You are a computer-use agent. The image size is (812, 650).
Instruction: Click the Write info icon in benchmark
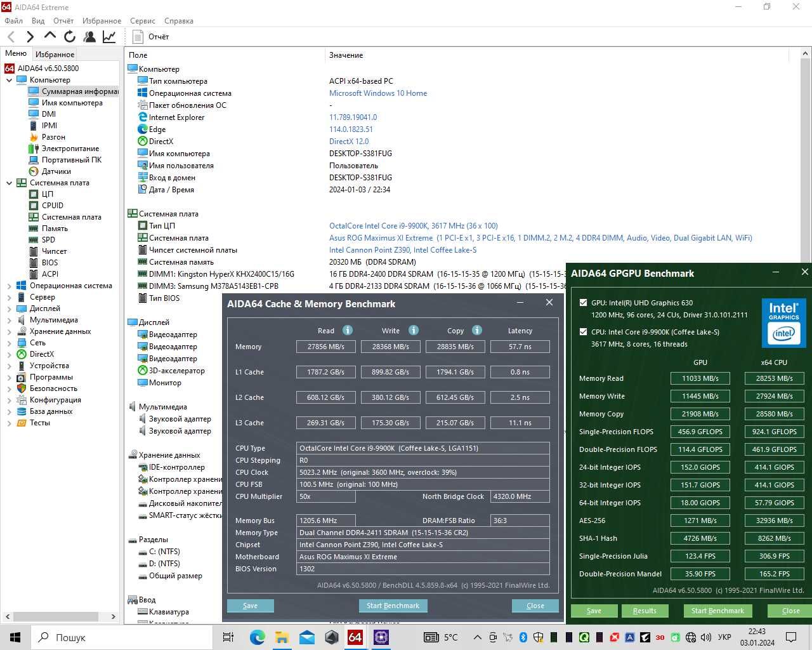point(414,330)
